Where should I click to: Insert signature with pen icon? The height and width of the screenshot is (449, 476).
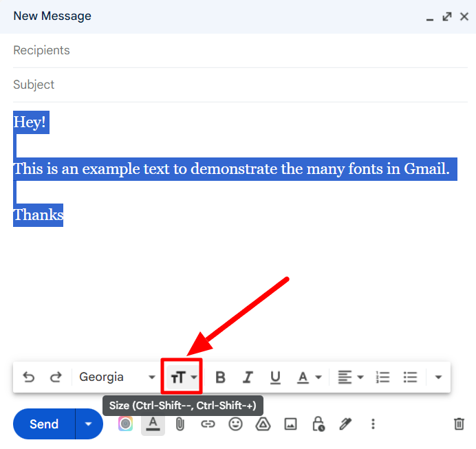tap(345, 424)
